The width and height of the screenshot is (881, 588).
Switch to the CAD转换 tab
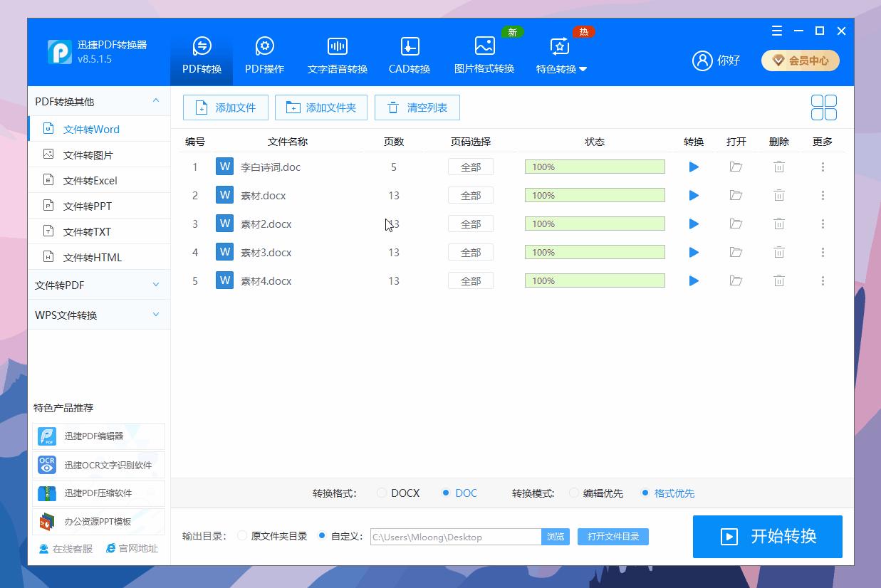click(410, 56)
